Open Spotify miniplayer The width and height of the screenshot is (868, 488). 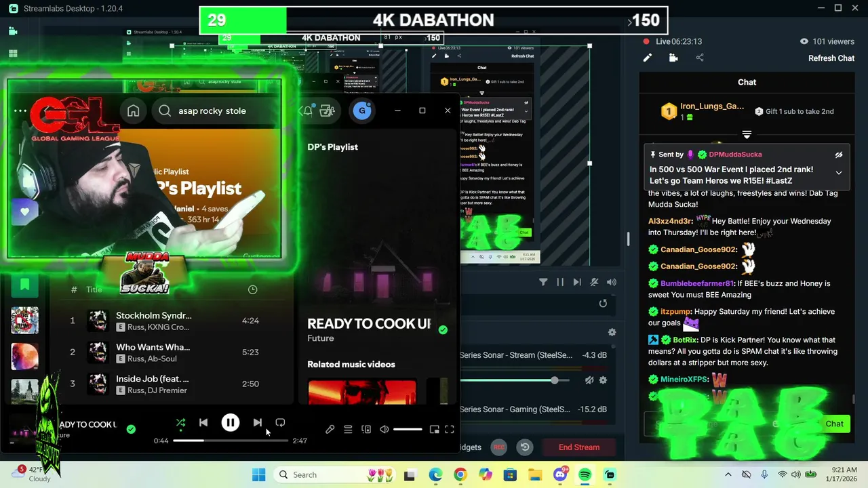(435, 429)
